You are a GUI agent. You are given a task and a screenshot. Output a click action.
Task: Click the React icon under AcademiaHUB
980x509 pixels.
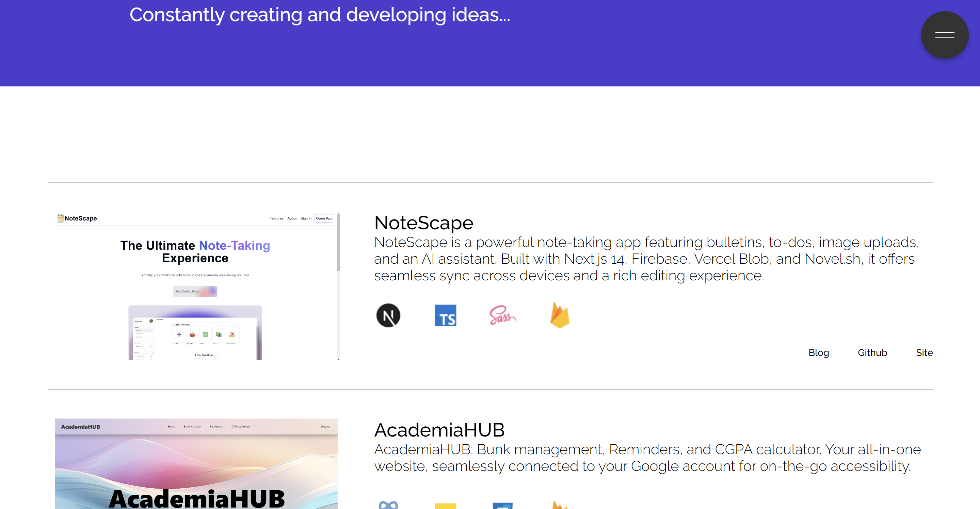coord(388,505)
